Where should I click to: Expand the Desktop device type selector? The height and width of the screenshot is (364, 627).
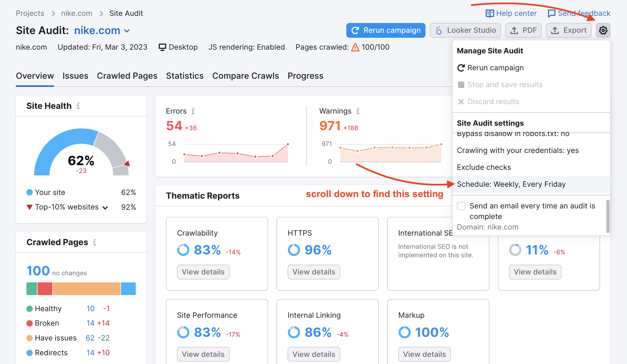click(x=177, y=47)
